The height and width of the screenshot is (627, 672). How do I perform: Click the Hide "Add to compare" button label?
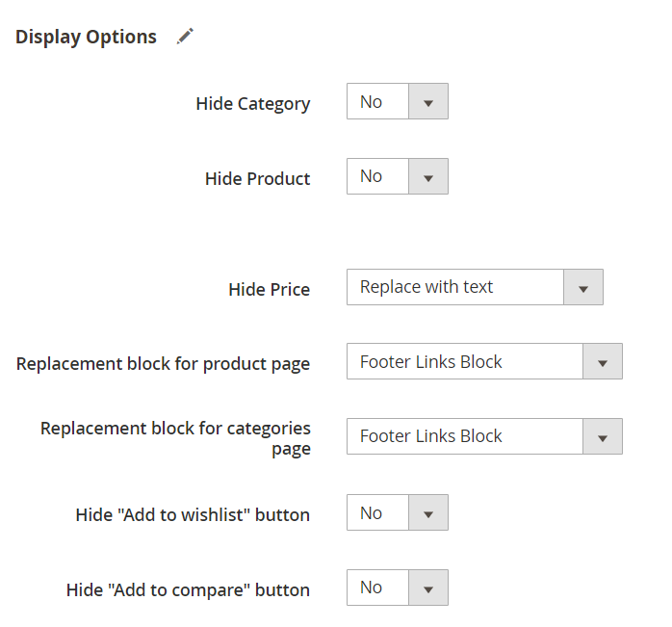[x=189, y=589]
